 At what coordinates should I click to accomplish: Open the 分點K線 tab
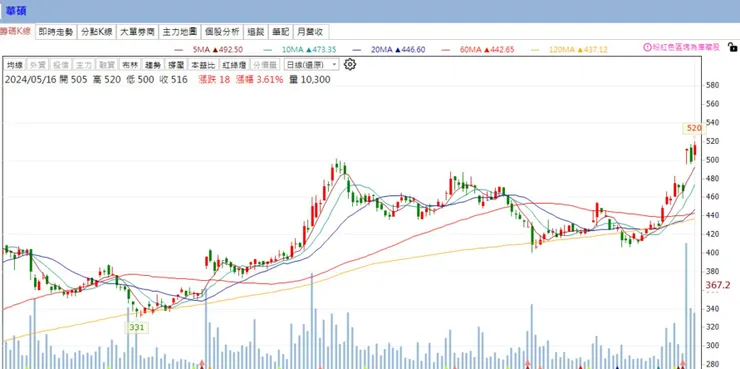click(x=96, y=32)
